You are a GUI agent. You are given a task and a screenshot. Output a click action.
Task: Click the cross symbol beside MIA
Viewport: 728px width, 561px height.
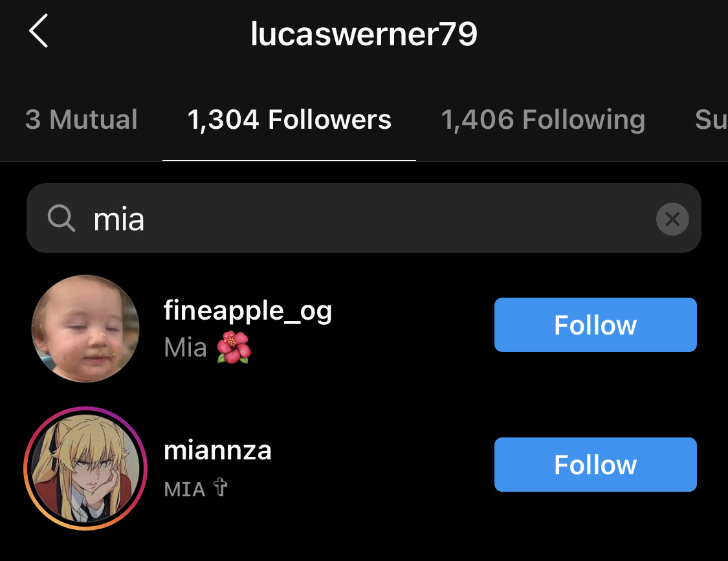[x=220, y=487]
